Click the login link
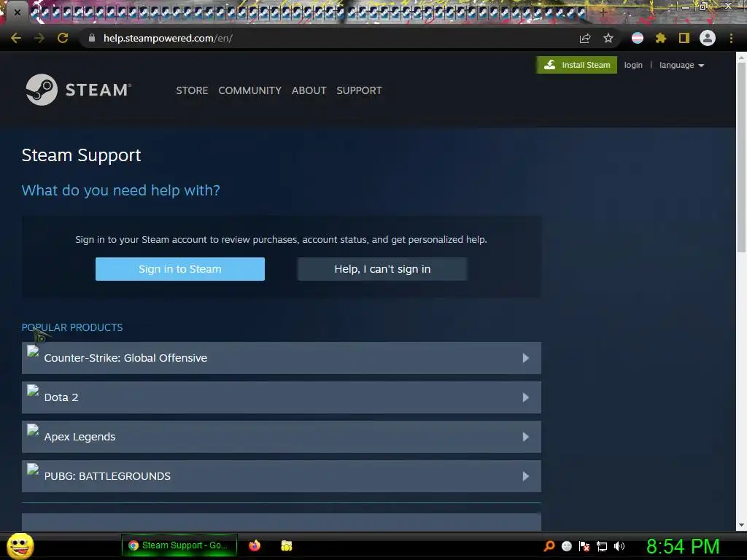This screenshot has width=747, height=560. coord(633,65)
